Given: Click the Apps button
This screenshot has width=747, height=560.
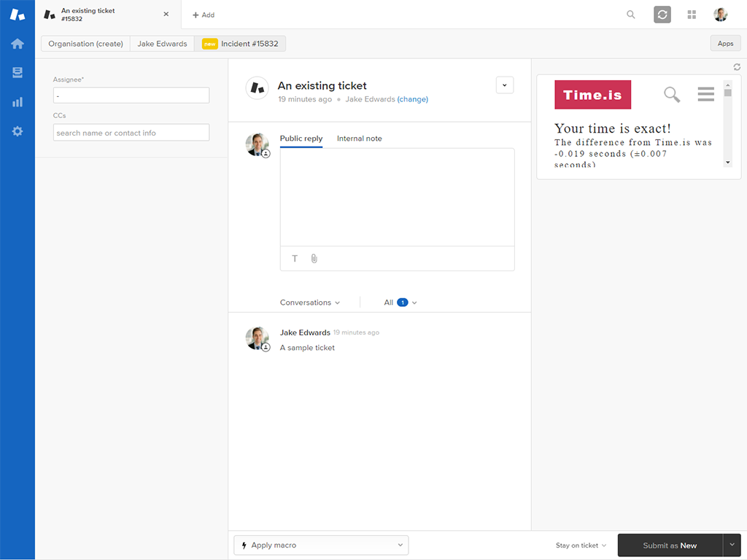Looking at the screenshot, I should (x=725, y=44).
